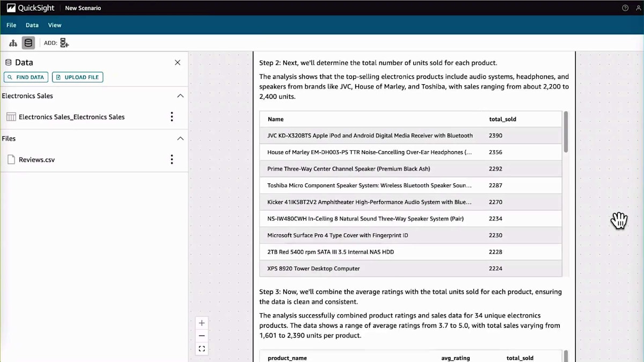Click the Kicker 41IK5BT2V2 Amphitheater row
Image resolution: width=644 pixels, height=362 pixels.
[411, 202]
